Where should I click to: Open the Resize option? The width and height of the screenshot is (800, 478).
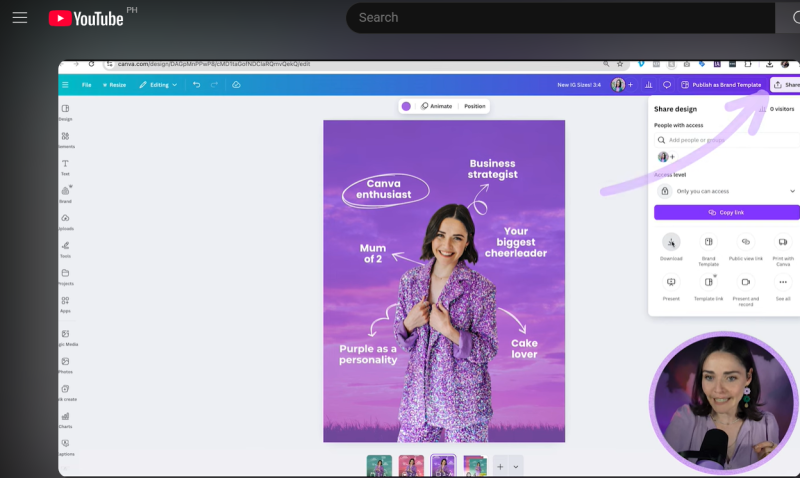click(114, 85)
